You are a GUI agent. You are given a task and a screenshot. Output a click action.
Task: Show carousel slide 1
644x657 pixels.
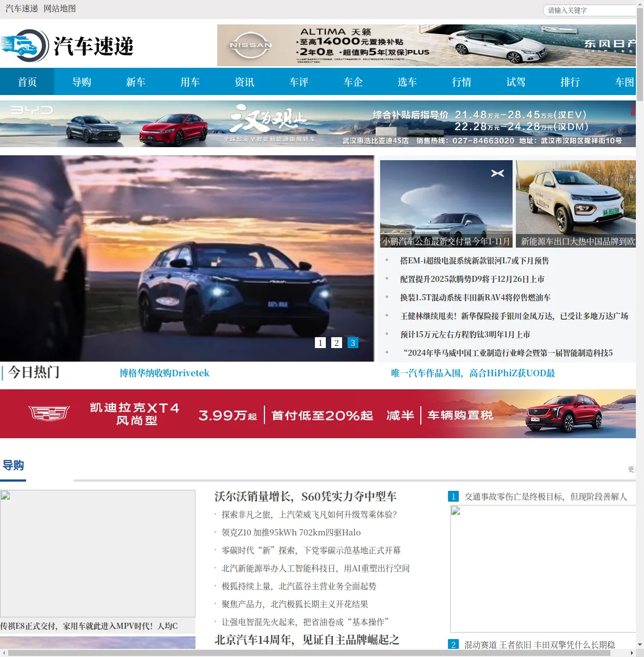point(320,343)
